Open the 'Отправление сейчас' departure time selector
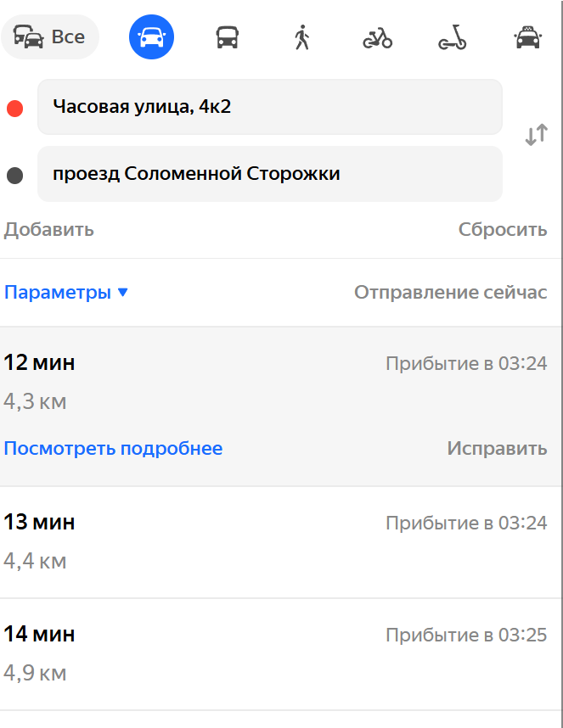 tap(450, 293)
